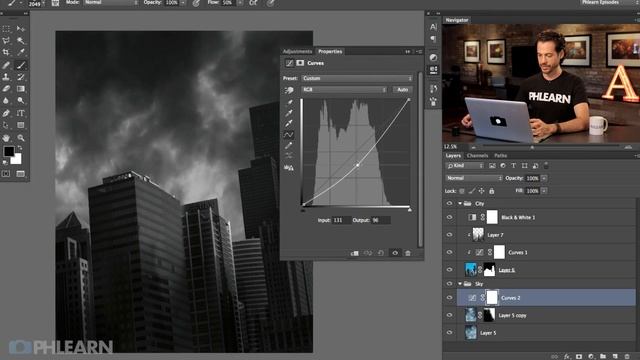Select the Gradient tool

point(20,89)
